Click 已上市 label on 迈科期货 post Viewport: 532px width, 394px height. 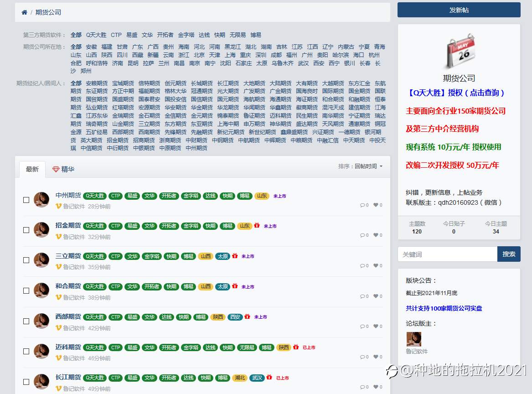(309, 347)
